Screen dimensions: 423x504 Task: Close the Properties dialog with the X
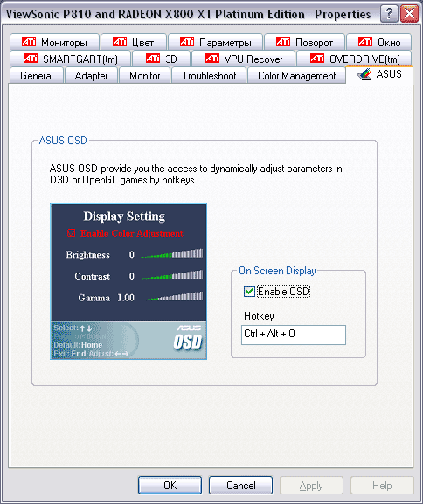coord(409,14)
